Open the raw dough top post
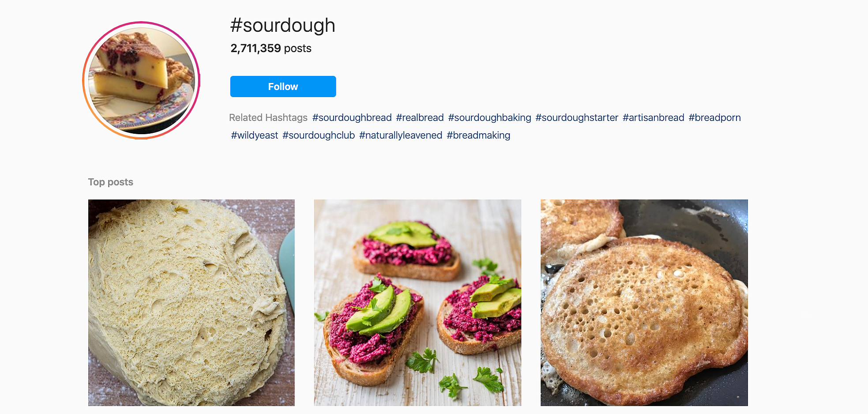Viewport: 868px width, 414px height. (x=191, y=303)
